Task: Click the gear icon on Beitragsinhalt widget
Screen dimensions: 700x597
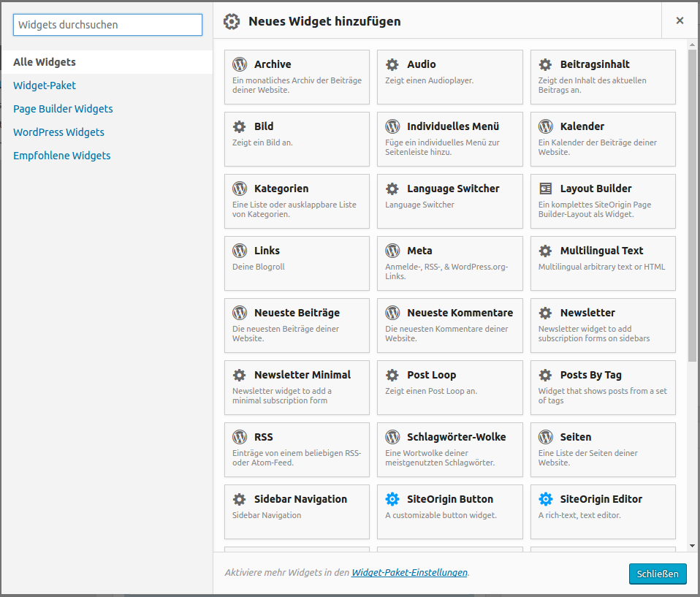Action: point(546,64)
